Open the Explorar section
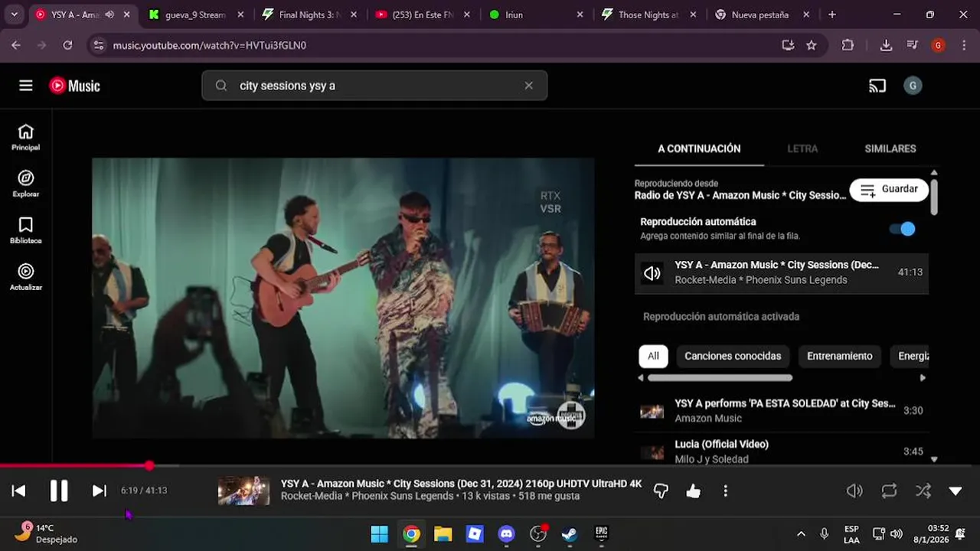The height and width of the screenshot is (551, 980). point(26,184)
